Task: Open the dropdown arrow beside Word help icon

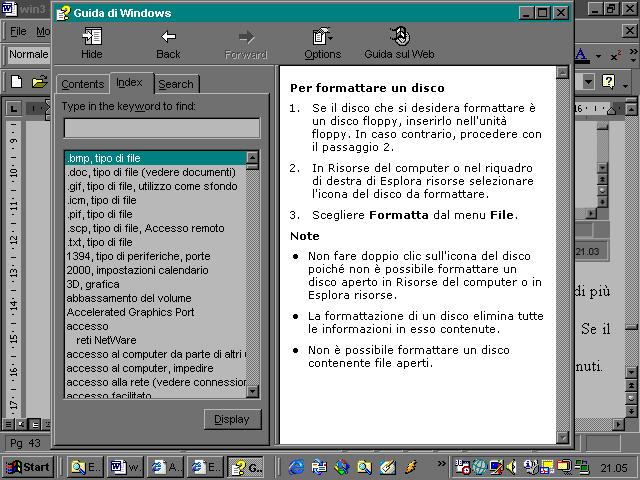Action: click(626, 85)
